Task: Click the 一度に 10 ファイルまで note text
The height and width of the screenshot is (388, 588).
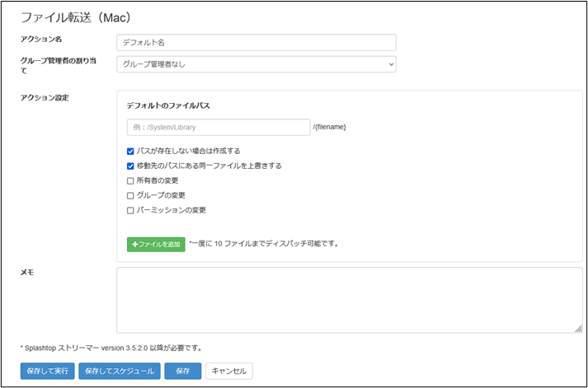Action: tap(265, 244)
